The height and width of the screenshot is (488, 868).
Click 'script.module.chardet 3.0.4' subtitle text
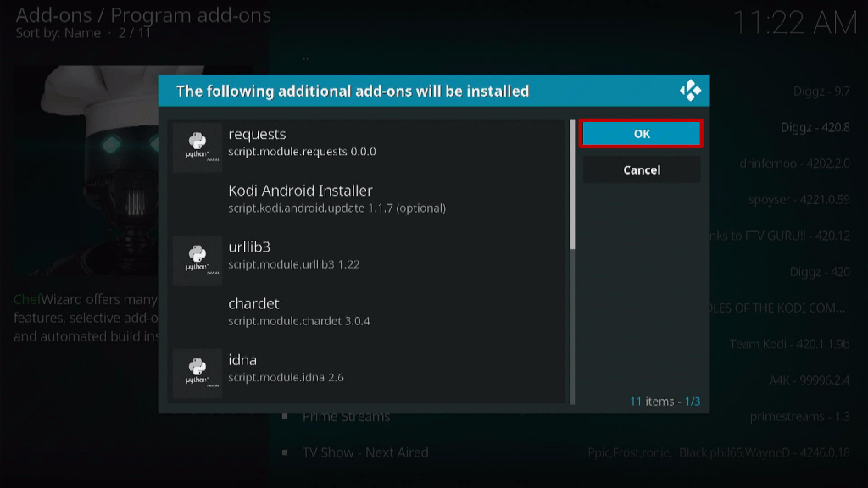[x=299, y=321]
